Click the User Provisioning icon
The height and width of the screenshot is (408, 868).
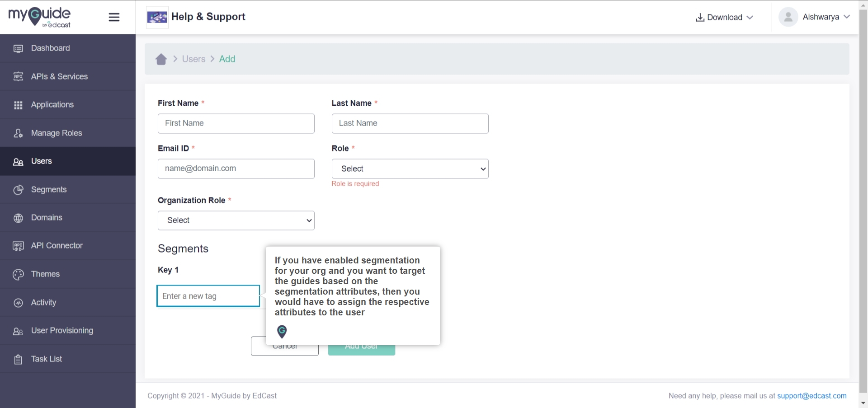18,331
